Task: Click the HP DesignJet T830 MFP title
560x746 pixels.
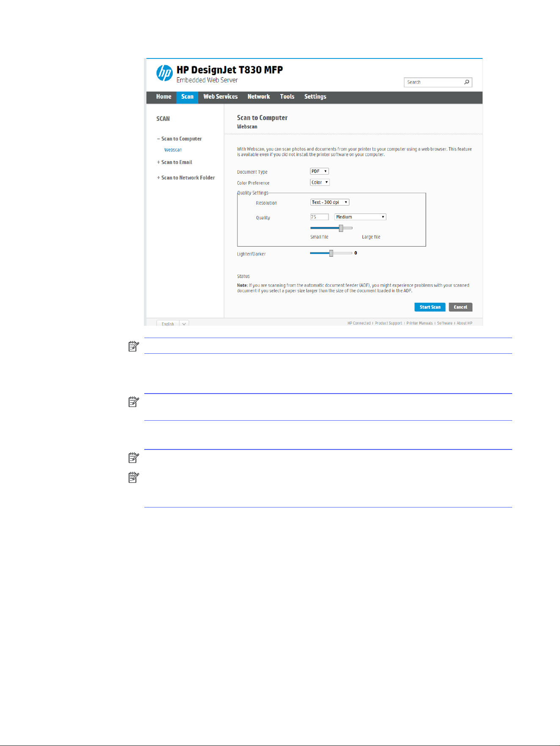Action: click(229, 70)
